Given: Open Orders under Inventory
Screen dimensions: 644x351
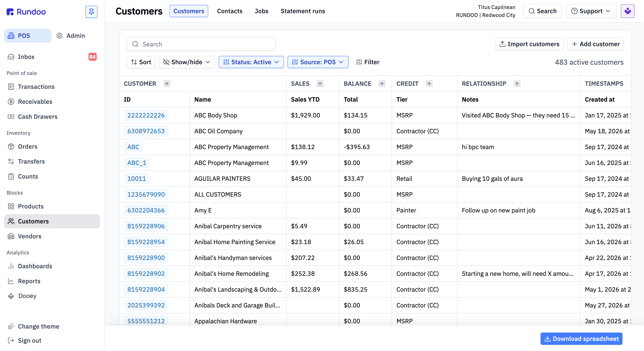Looking at the screenshot, I should (52, 146).
